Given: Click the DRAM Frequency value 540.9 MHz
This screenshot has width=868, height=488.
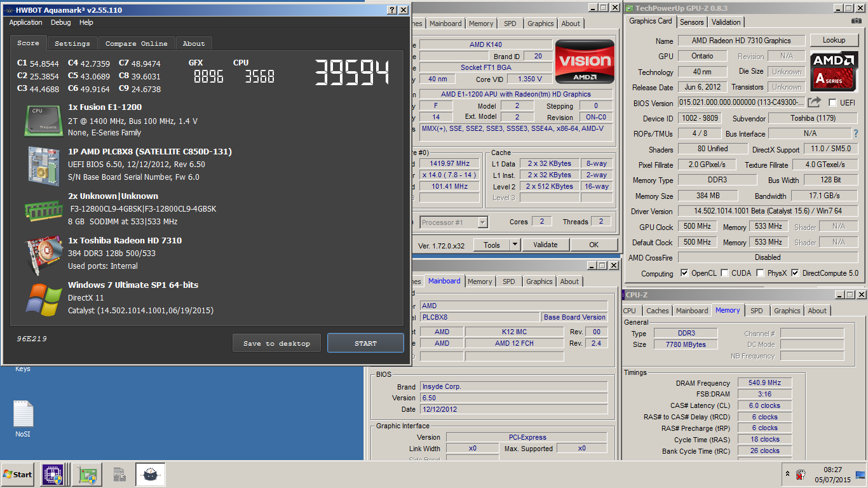Looking at the screenshot, I should click(765, 383).
